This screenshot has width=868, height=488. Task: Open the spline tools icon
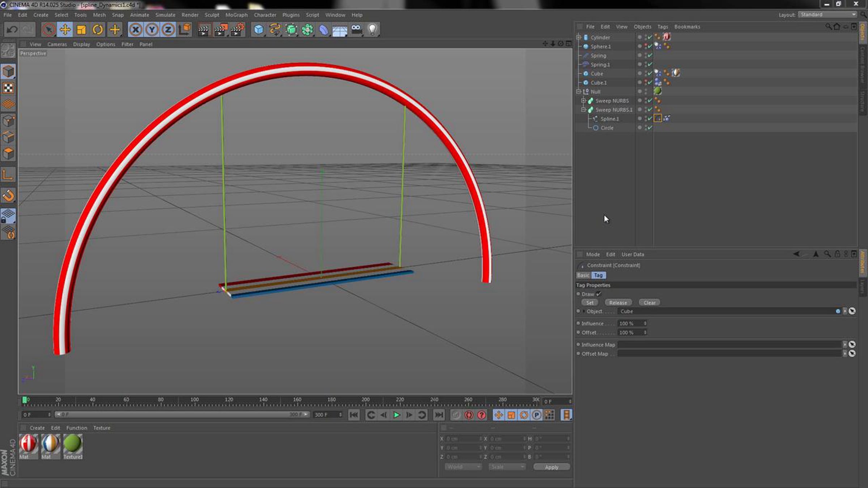pyautogui.click(x=275, y=30)
